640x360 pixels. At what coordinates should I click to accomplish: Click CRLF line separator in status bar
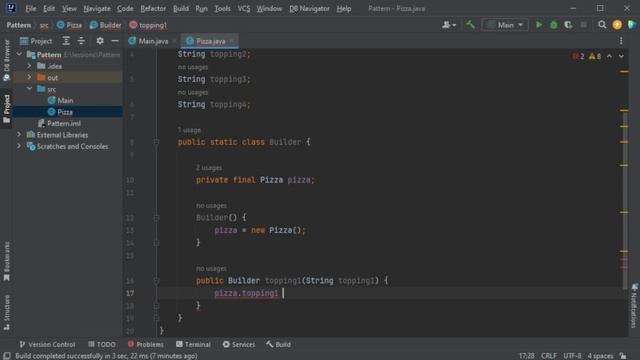pyautogui.click(x=549, y=356)
